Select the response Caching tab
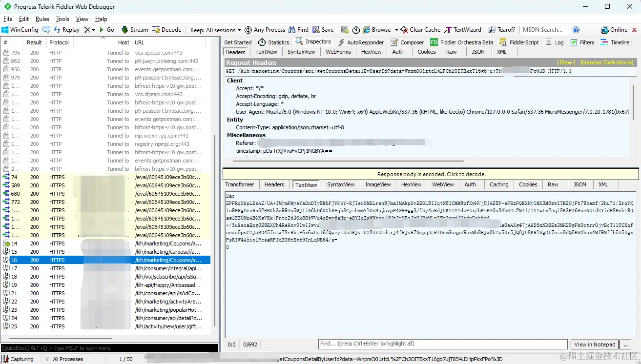Image resolution: width=641 pixels, height=364 pixels. [x=499, y=184]
